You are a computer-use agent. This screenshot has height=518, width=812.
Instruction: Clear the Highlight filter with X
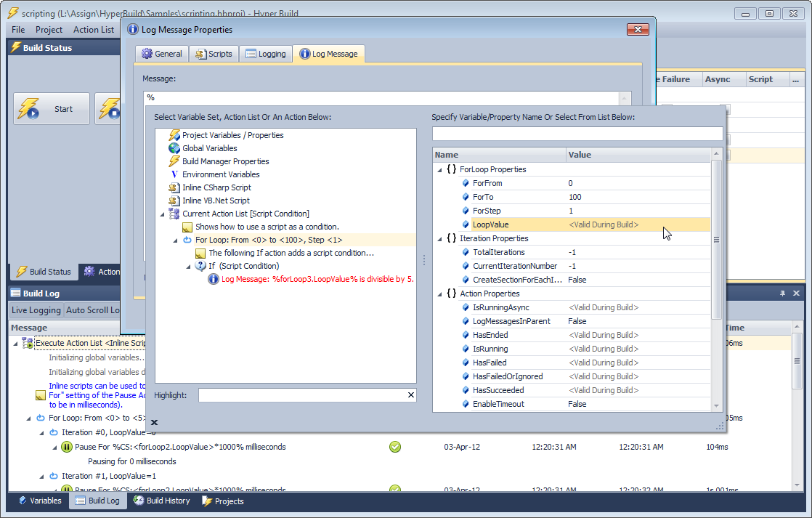[410, 395]
